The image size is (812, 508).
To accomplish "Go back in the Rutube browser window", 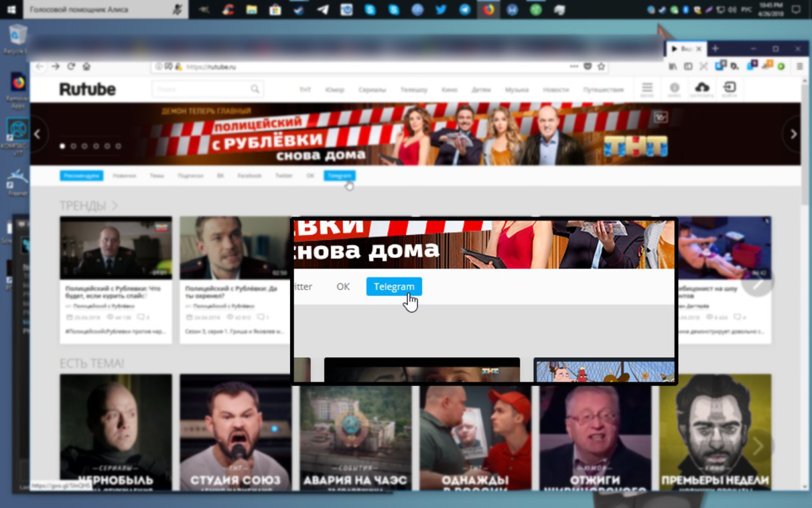I will tap(40, 66).
